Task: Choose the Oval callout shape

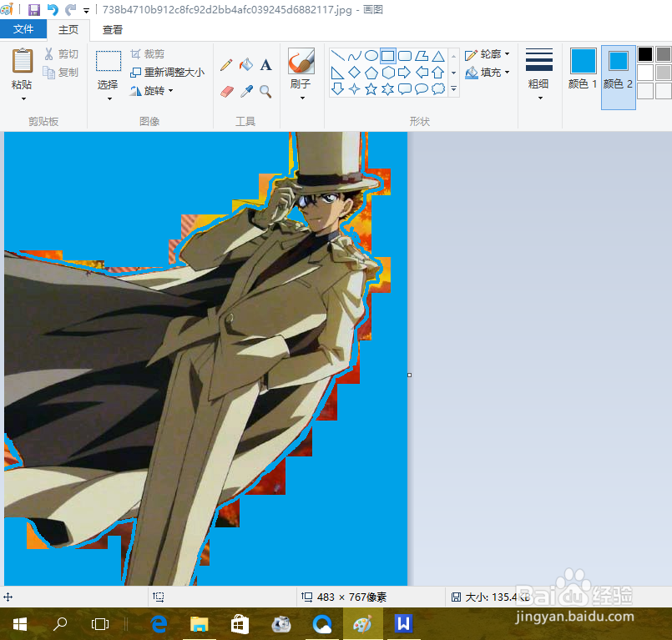Action: [x=422, y=88]
